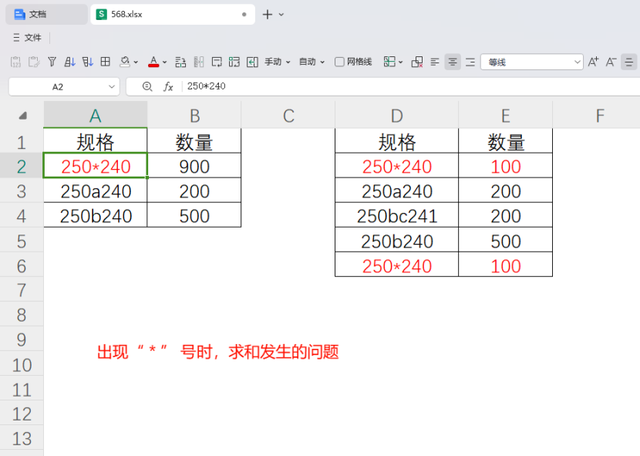Sort descending with the funnel arrow icon
This screenshot has width=640, height=456.
(87, 62)
